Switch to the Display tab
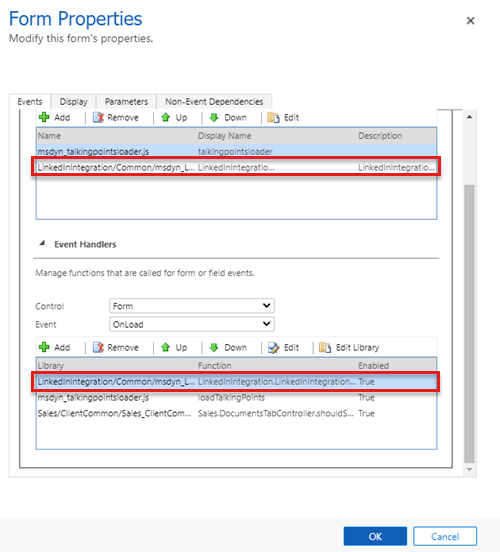The image size is (500, 552). [73, 102]
